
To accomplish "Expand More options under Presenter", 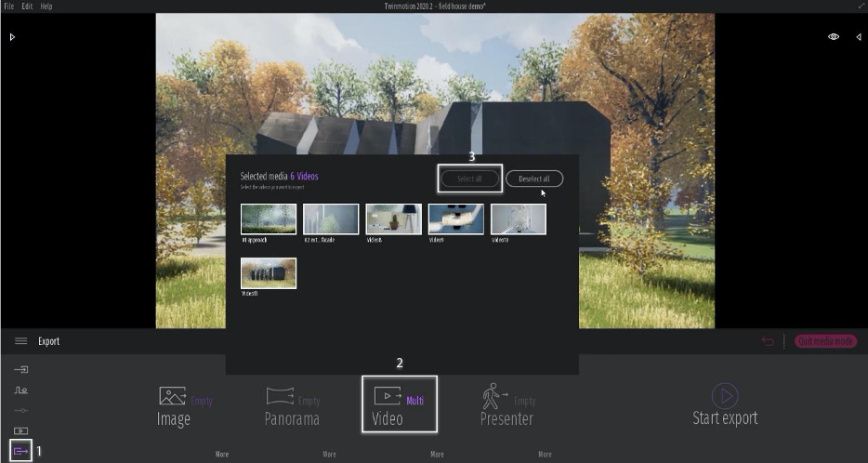I will 545,454.
